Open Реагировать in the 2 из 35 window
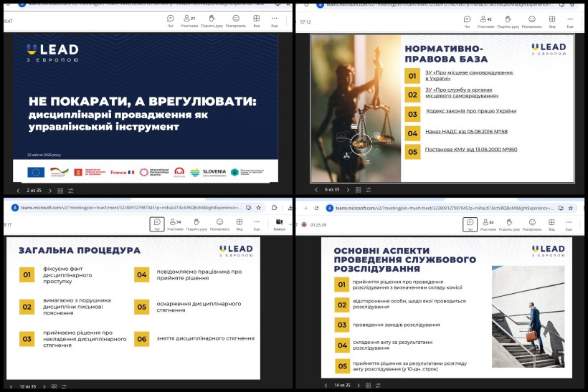Screen dimensions: 588x392 [236, 21]
